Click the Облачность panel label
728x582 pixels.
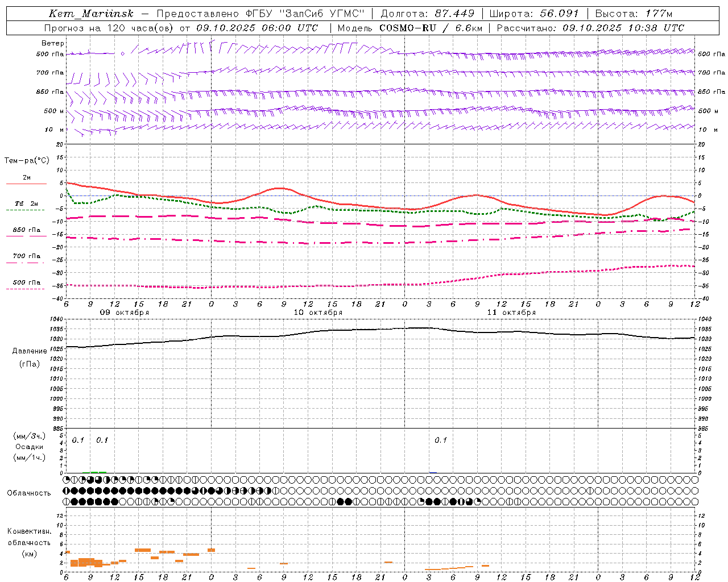[29, 493]
